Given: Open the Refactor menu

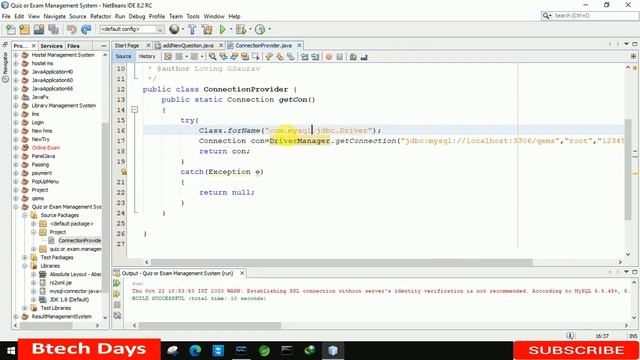Looking at the screenshot, I should point(100,16).
